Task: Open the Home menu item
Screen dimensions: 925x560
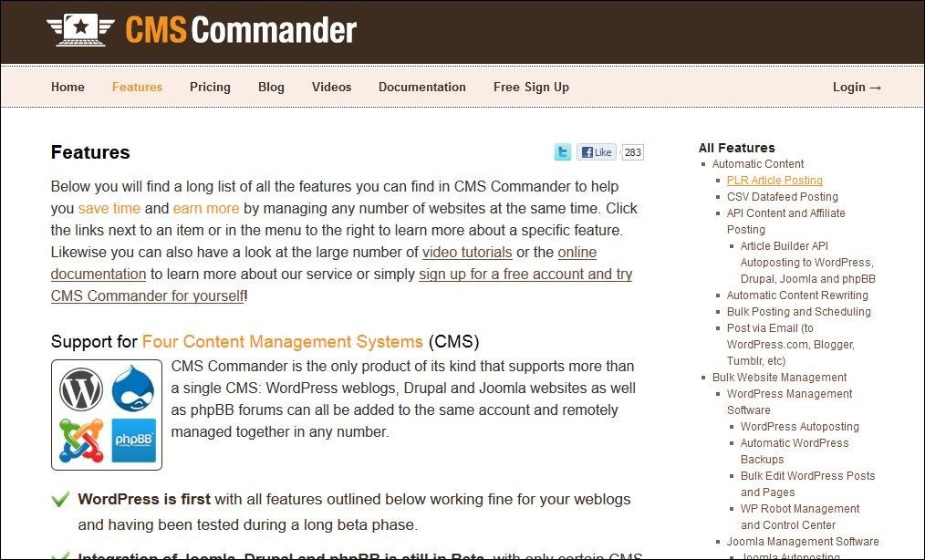Action: [x=68, y=87]
